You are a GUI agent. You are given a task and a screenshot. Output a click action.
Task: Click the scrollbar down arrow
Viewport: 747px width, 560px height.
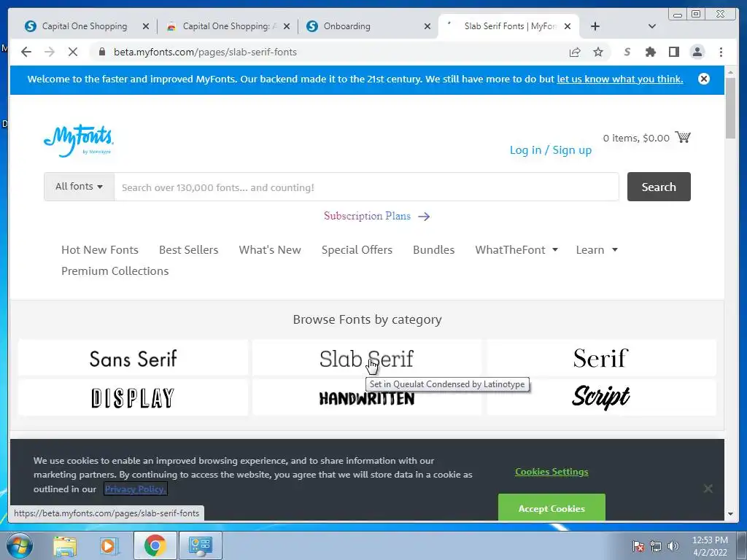(x=731, y=514)
